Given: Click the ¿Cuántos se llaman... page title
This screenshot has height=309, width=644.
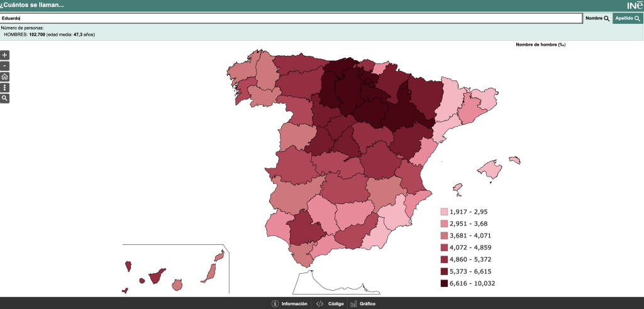Looking at the screenshot, I should (31, 5).
